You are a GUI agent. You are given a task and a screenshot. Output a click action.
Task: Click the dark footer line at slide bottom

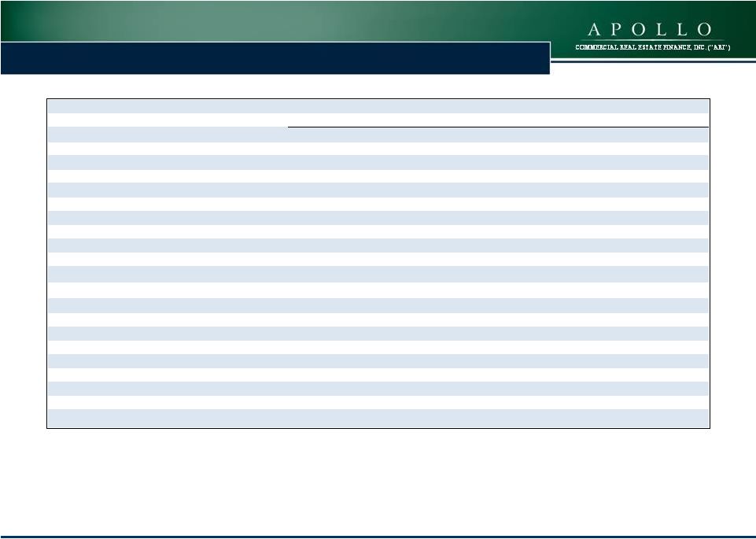378,537
